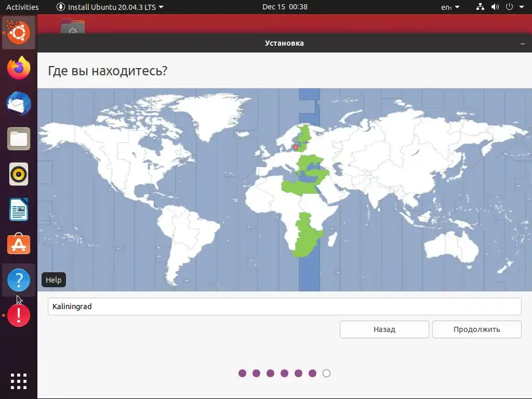
Task: Open the Install Ubuntu 20.04.3 LTS app menu
Action: coord(110,7)
